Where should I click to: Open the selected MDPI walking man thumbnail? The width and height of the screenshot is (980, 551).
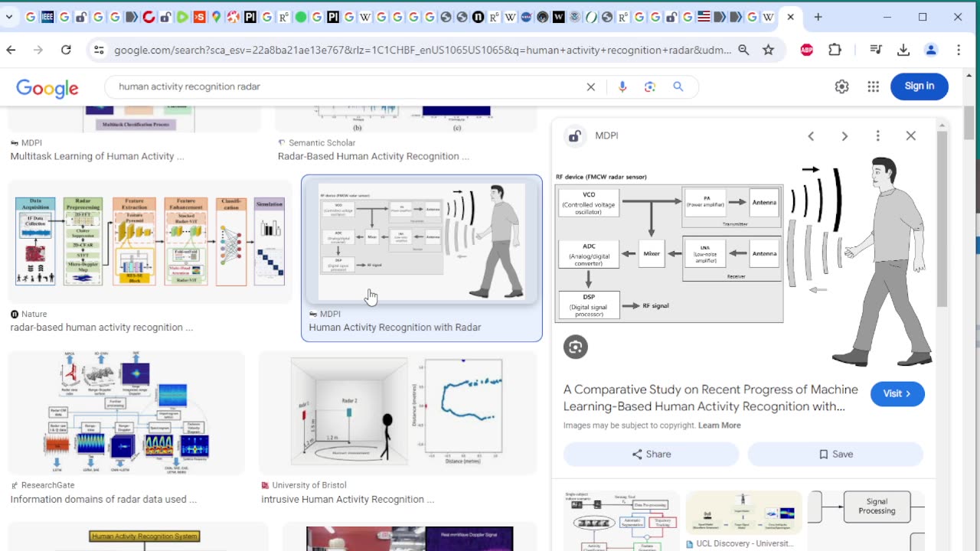coord(422,241)
